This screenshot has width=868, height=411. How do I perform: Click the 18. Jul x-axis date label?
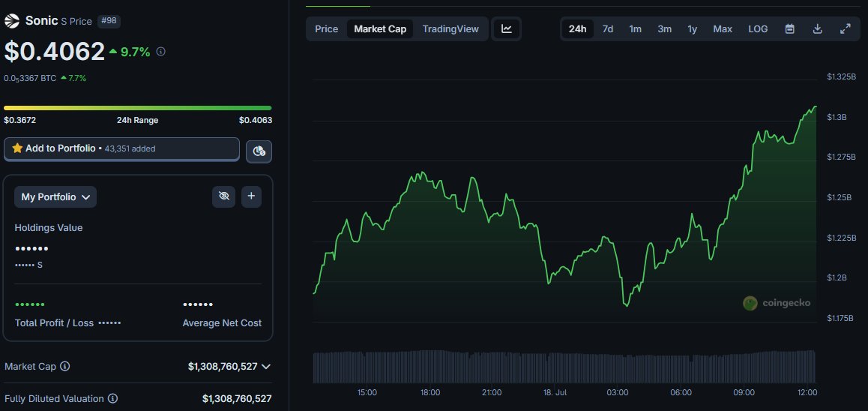(554, 392)
